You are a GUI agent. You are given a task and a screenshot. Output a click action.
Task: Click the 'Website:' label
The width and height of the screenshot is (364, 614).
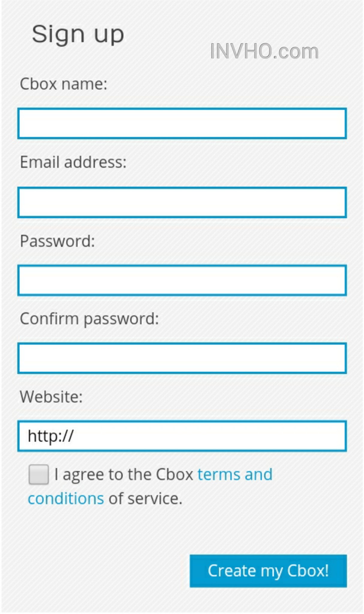point(51,397)
